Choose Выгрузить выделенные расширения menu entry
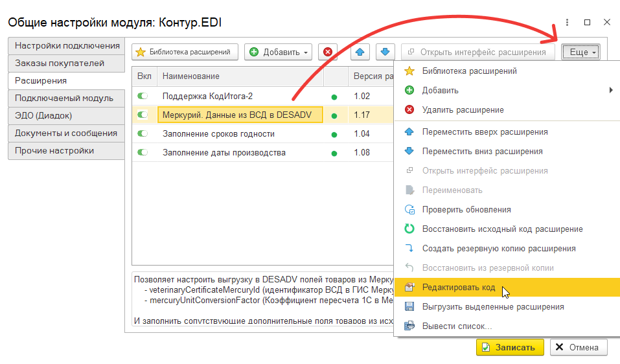The image size is (620, 364). click(507, 307)
